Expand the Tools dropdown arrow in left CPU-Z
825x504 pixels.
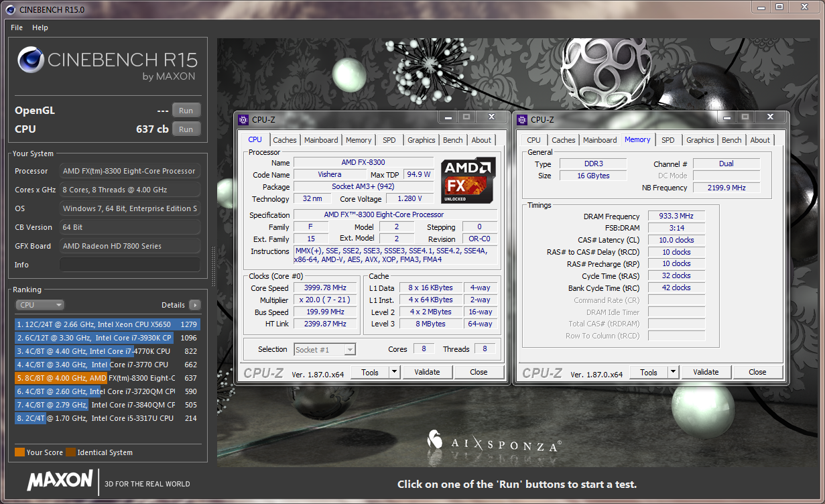point(394,372)
